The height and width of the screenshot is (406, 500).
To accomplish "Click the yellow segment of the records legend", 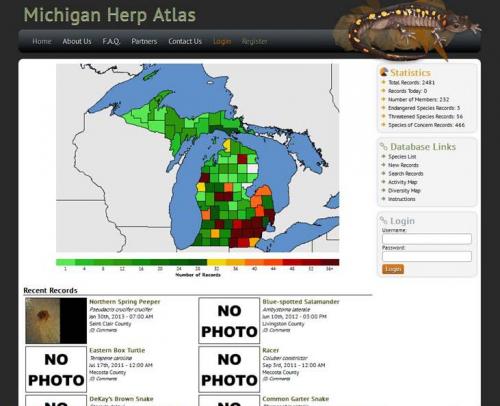I will coord(217,262).
